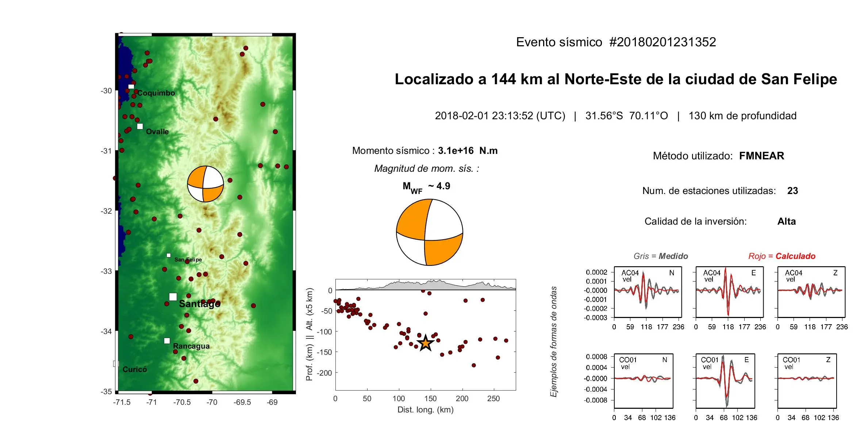Click the '-33' latitude tick label
Screen dimensions: 868x442
[x=106, y=271]
